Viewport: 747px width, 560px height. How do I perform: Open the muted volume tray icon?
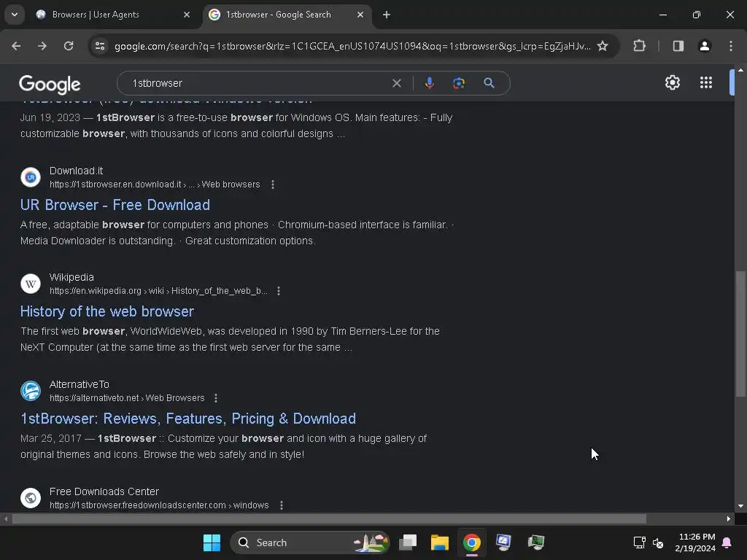point(658,542)
